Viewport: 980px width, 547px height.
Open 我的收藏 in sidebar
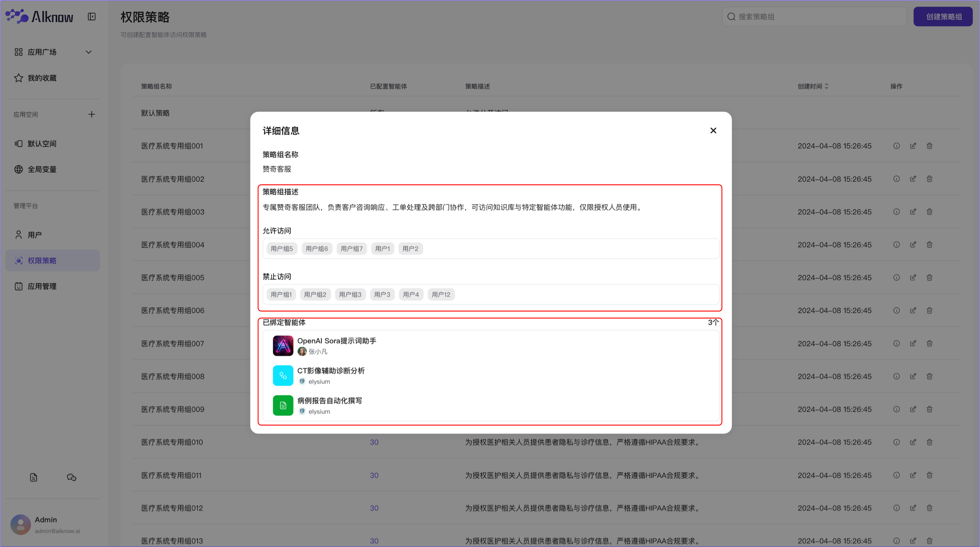pyautogui.click(x=42, y=78)
